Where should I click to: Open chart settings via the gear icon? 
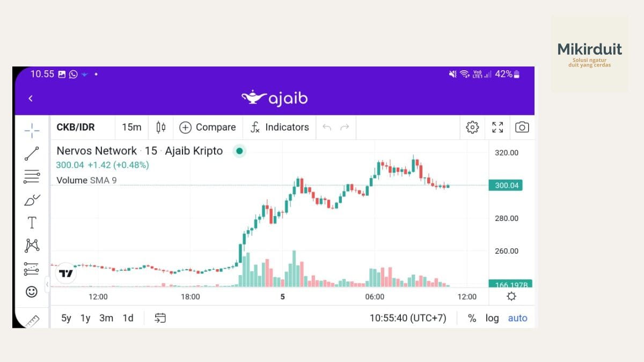pos(472,127)
